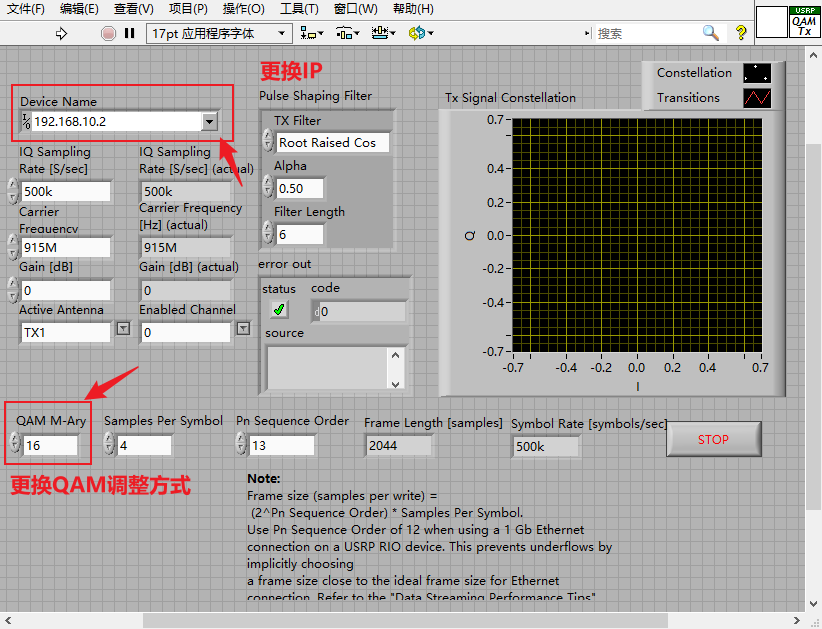Toggle the Constellation plot legend swatch
822x629 pixels.
(x=757, y=73)
